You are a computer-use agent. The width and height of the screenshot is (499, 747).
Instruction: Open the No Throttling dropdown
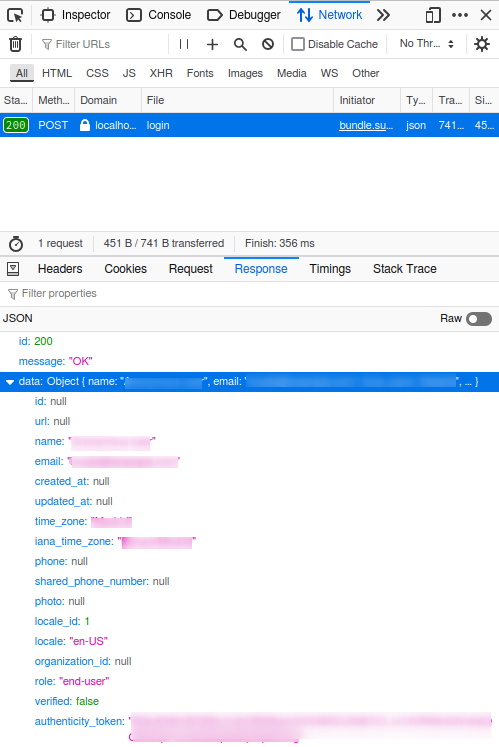(427, 44)
